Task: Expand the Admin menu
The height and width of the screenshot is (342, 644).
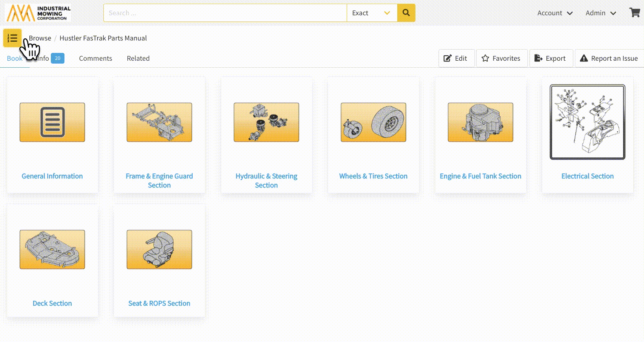Action: pyautogui.click(x=601, y=13)
